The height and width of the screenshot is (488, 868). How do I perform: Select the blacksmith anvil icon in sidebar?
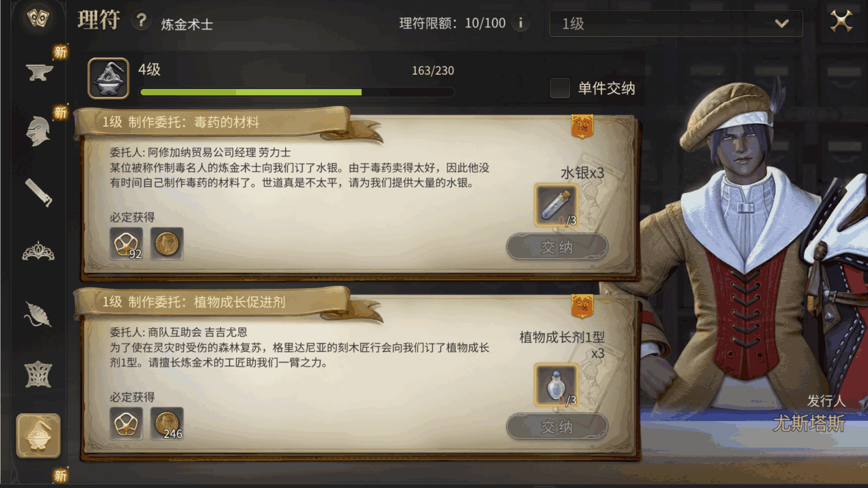[39, 72]
